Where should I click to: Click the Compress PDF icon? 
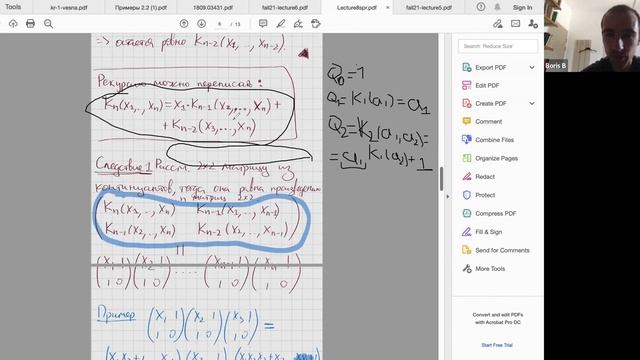[x=467, y=213]
